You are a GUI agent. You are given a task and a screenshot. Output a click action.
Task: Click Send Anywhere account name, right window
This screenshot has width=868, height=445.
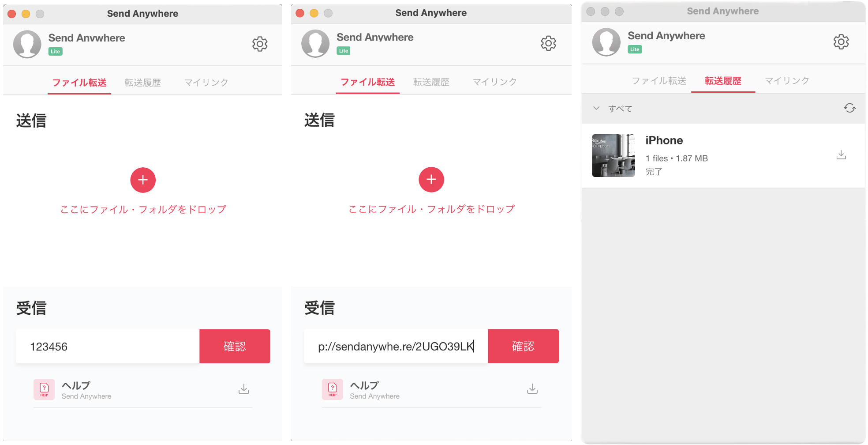coord(666,36)
